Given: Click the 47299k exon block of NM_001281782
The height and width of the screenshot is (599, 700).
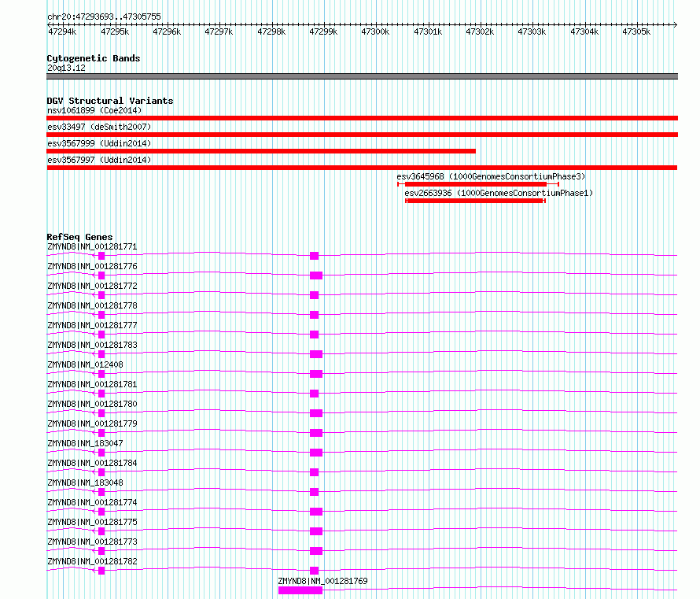Looking at the screenshot, I should tap(315, 571).
